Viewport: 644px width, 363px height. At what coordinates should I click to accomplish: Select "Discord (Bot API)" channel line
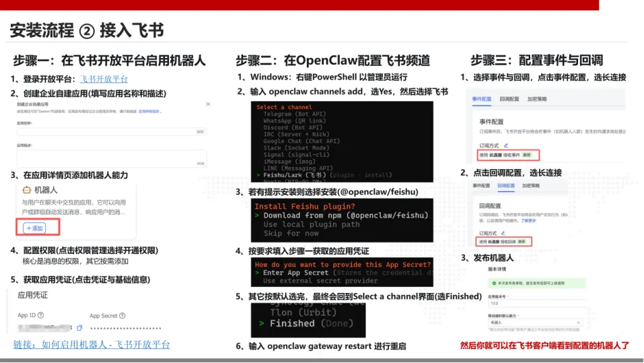(x=293, y=127)
